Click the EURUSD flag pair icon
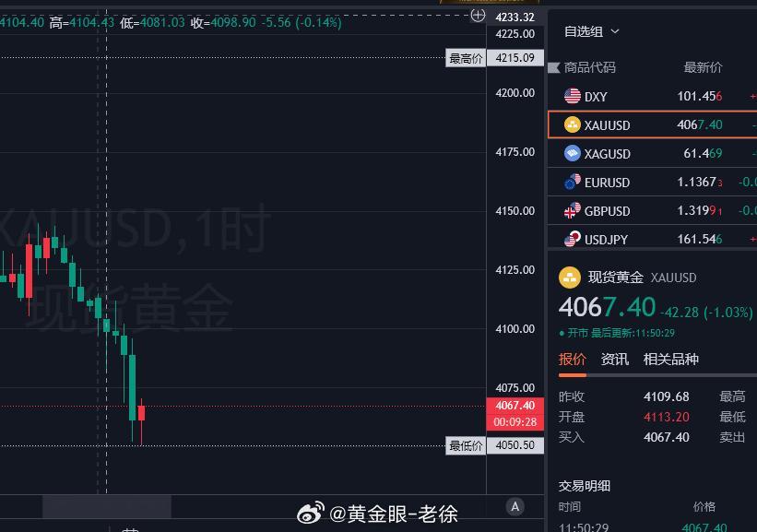The width and height of the screenshot is (757, 532). 572,182
